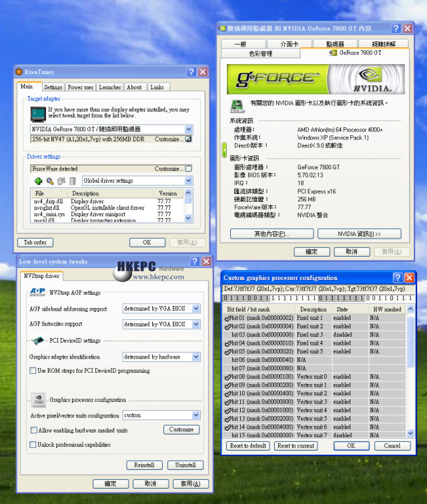Click NVIDIA title bar icon in properties window
Image resolution: width=427 pixels, height=504 pixels.
[x=222, y=28]
